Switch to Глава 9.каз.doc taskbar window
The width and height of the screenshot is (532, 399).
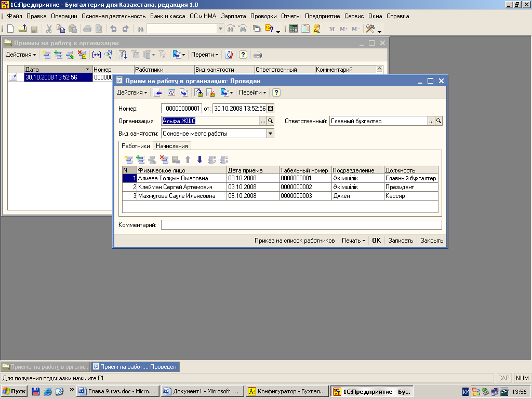pyautogui.click(x=117, y=391)
